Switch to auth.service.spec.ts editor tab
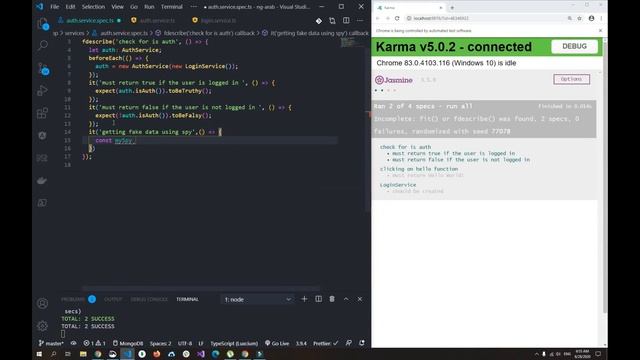This screenshot has width=640, height=360. (90, 20)
